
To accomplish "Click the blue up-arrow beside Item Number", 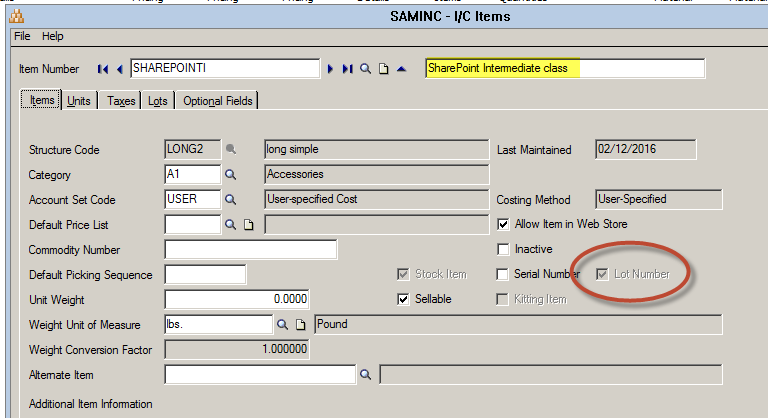I will [401, 69].
